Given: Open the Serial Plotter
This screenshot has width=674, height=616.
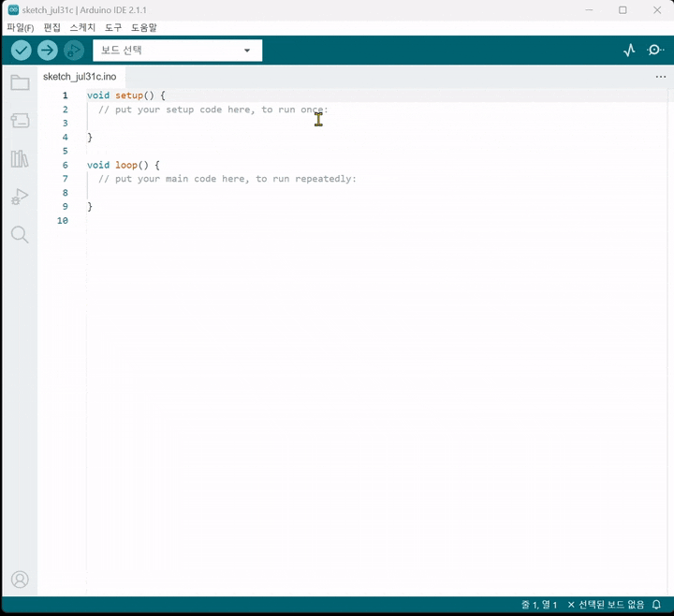Looking at the screenshot, I should point(629,51).
